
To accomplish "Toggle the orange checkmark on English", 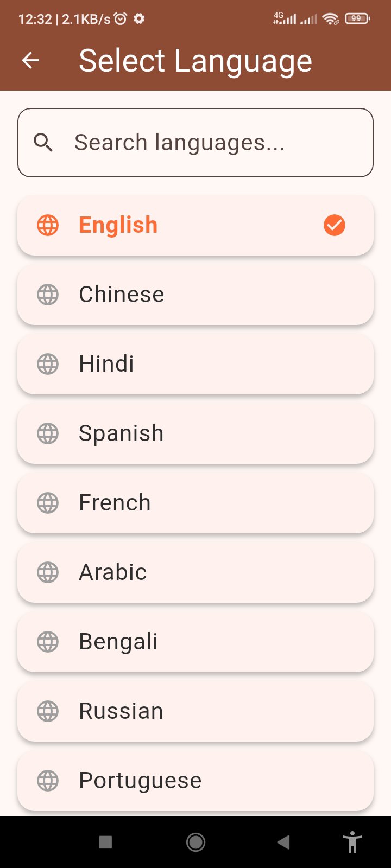I will coord(334,225).
